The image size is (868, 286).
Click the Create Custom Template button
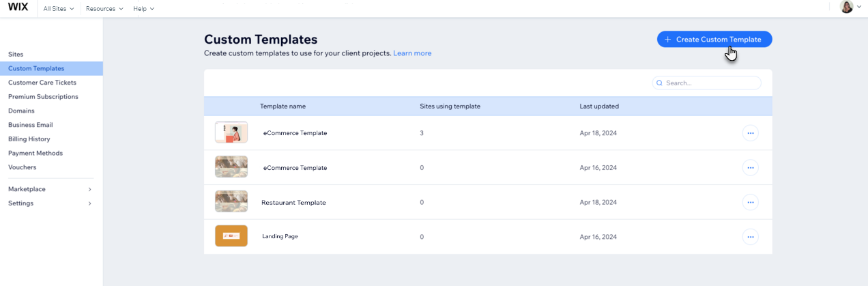pyautogui.click(x=714, y=40)
